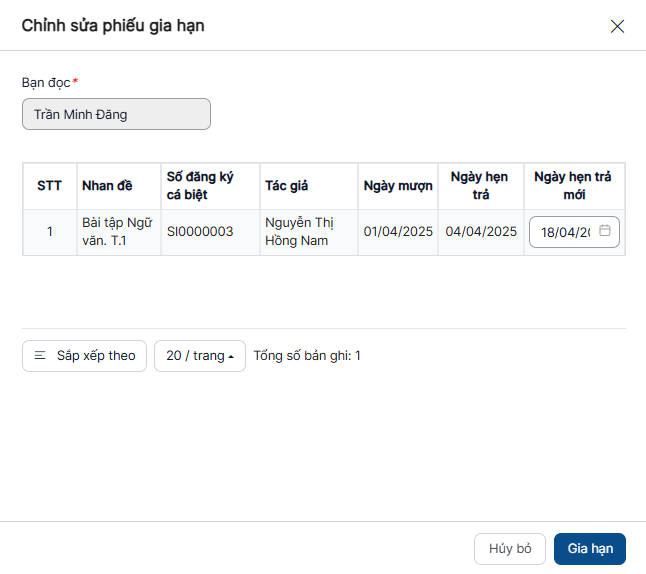Click the Tác giả column header
Screen dimensions: 646x574
pyautogui.click(x=287, y=186)
